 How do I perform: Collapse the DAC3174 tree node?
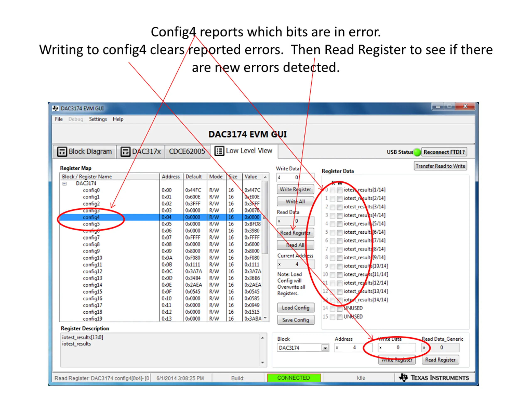[64, 183]
